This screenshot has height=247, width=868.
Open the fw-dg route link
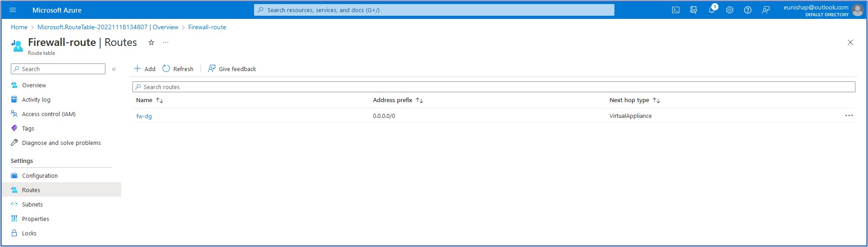point(144,116)
